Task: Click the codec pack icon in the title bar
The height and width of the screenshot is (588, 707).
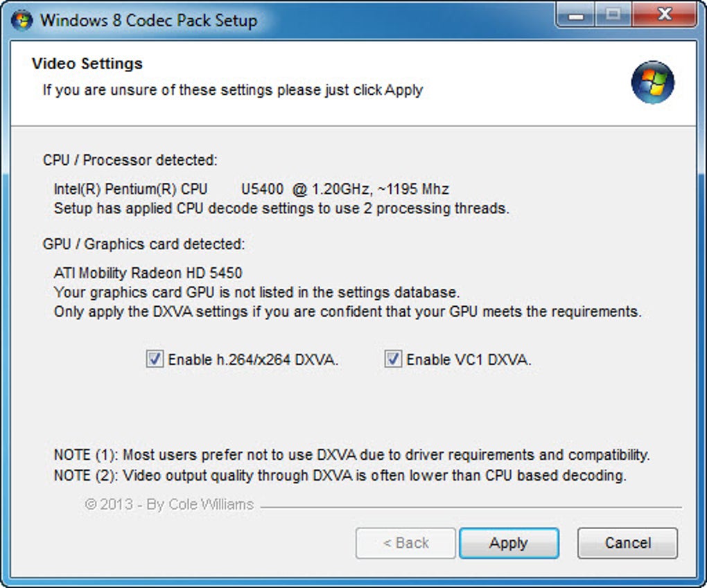Action: (22, 19)
